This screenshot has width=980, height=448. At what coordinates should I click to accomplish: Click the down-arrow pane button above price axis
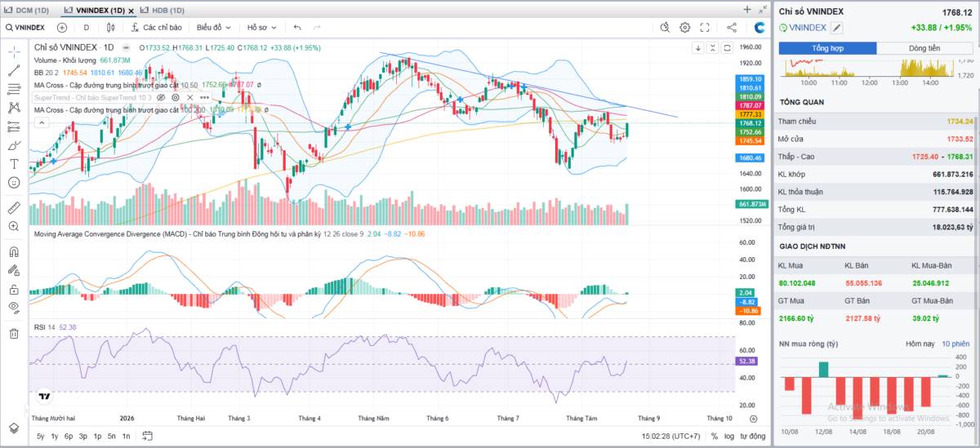(698, 48)
